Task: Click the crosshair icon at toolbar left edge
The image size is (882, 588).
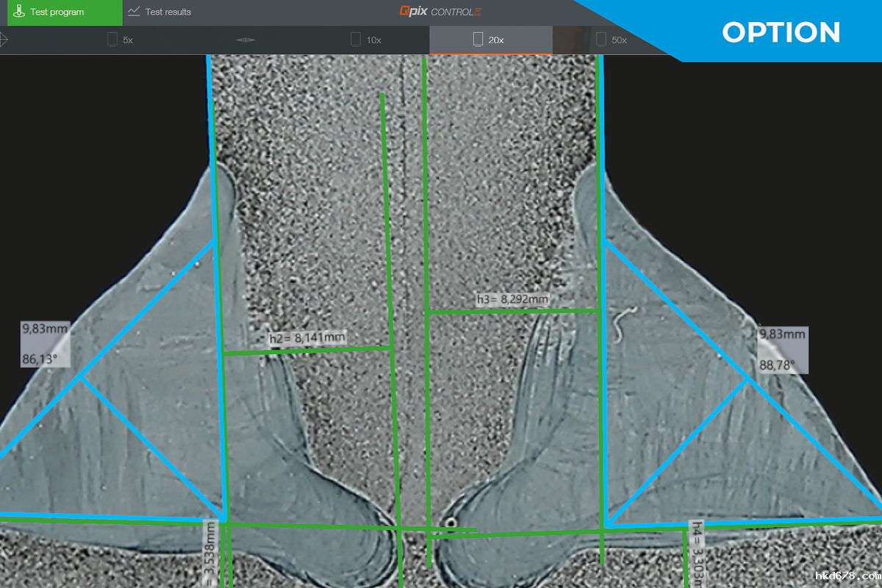Action: tap(4, 40)
